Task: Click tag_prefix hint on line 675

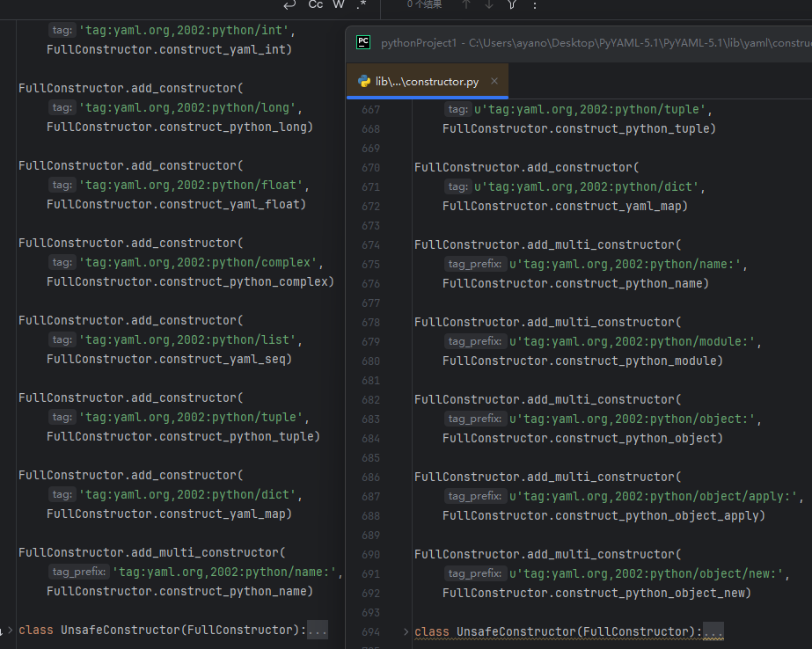Action: point(474,265)
